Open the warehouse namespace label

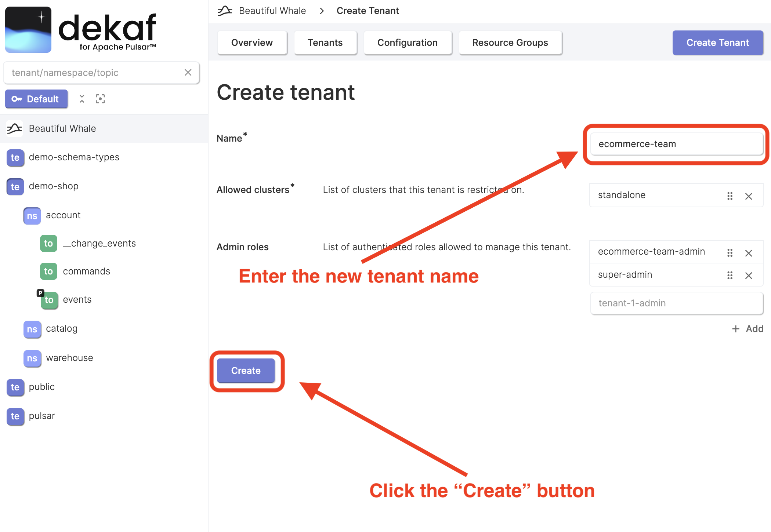click(x=69, y=358)
